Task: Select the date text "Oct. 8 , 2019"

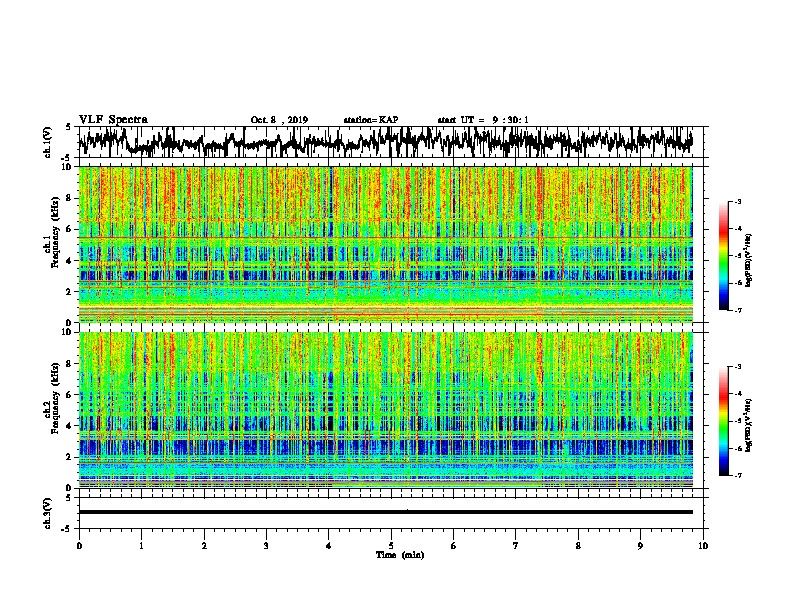Action: (x=279, y=120)
